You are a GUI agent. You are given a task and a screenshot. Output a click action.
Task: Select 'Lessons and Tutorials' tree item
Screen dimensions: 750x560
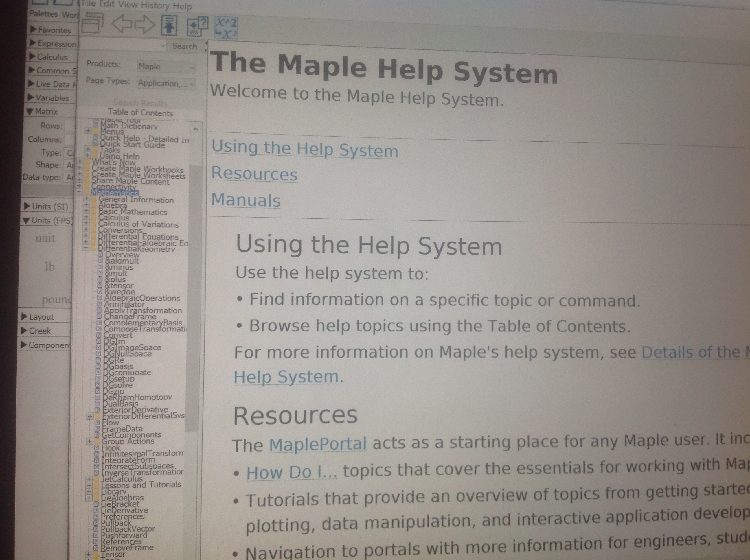(141, 485)
